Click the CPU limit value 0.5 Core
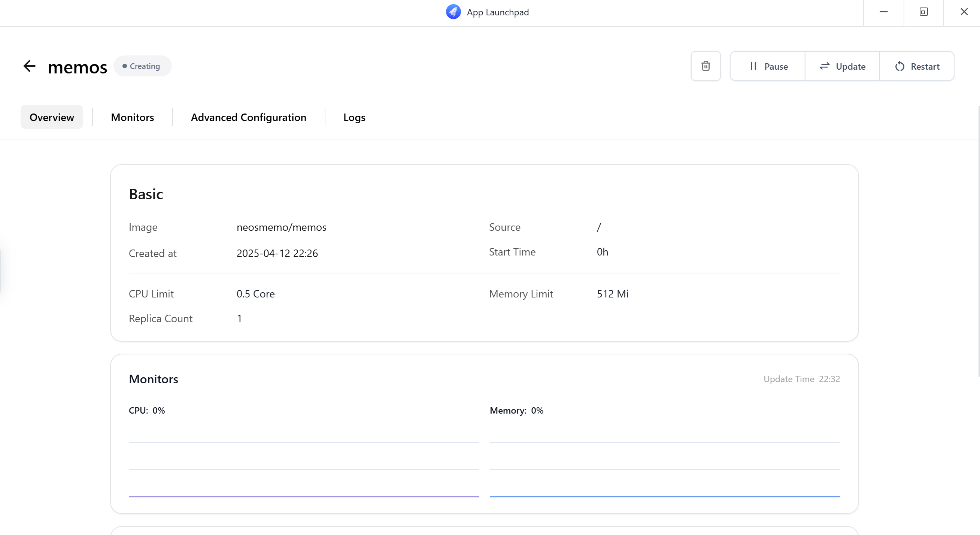 point(256,294)
